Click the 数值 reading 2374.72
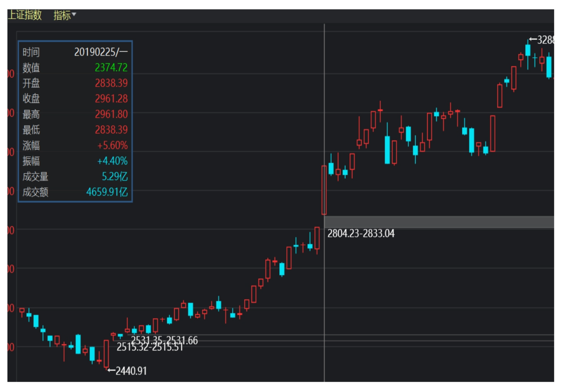Screen dimensions: 562x392 111,67
